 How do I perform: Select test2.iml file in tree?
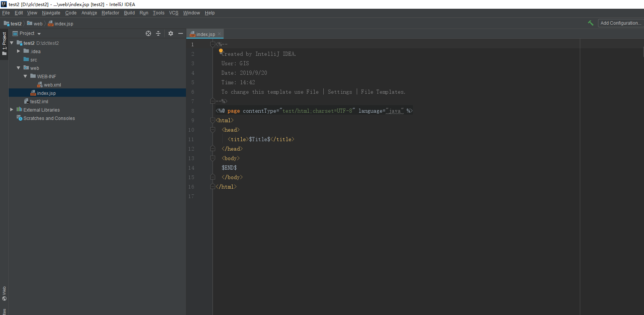point(39,102)
